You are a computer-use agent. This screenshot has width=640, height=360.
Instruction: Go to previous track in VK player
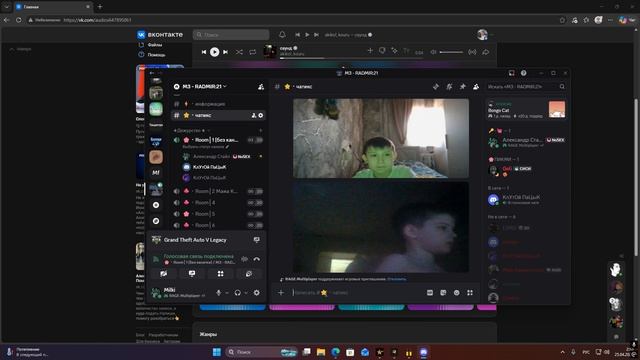click(204, 52)
